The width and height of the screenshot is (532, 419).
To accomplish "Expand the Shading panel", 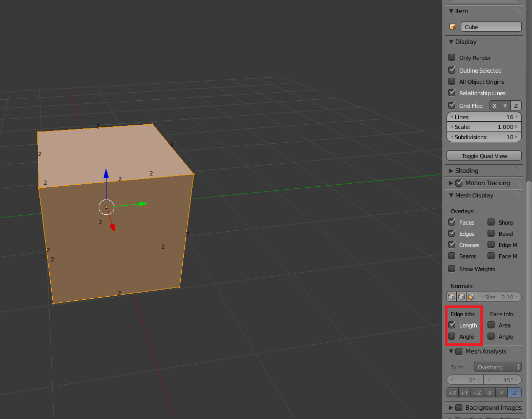I will click(x=451, y=171).
